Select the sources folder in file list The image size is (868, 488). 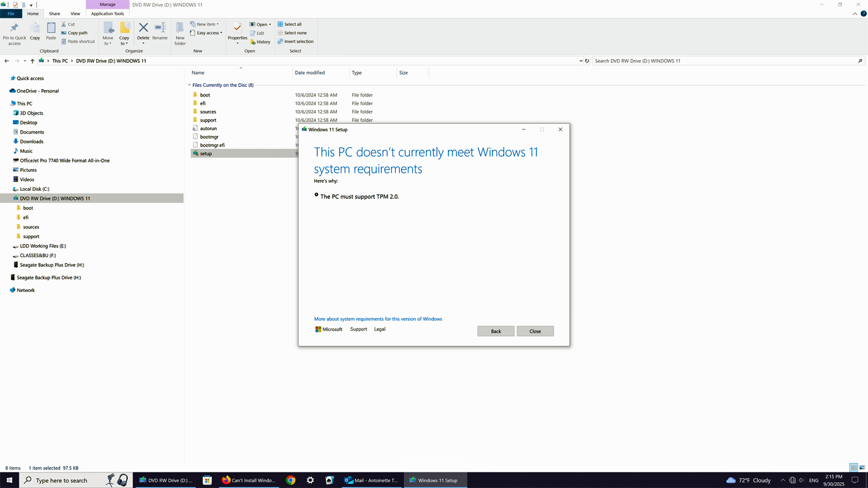(208, 112)
